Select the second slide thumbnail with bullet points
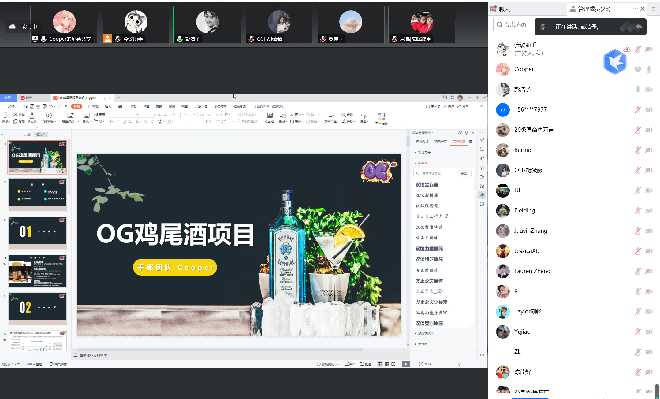 coord(37,194)
